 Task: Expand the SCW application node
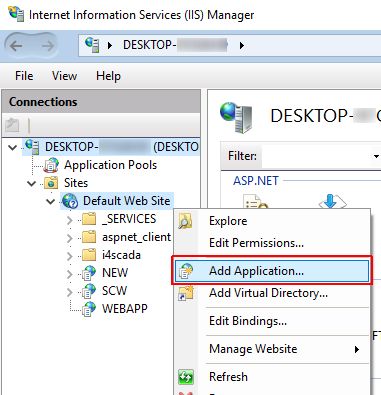[x=70, y=292]
